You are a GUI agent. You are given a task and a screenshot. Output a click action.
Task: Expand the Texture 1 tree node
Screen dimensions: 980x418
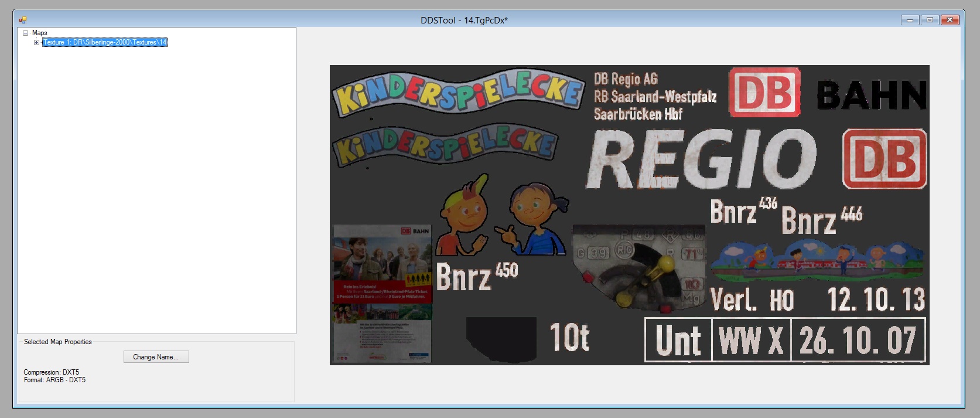(x=36, y=42)
